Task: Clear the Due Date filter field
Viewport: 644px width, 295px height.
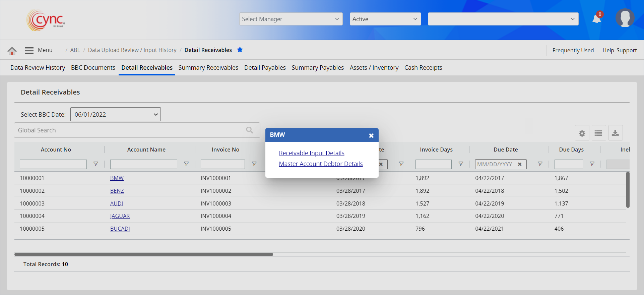Action: [520, 164]
